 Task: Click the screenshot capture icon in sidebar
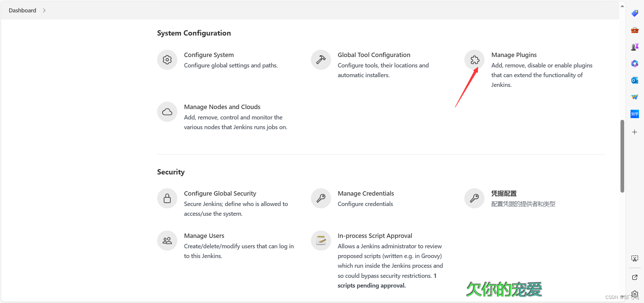click(x=635, y=258)
